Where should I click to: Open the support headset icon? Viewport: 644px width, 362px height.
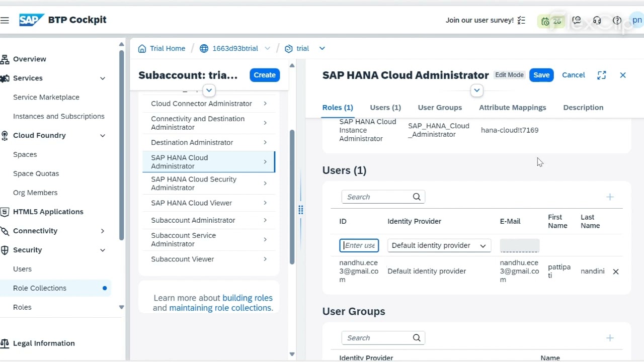(x=597, y=21)
